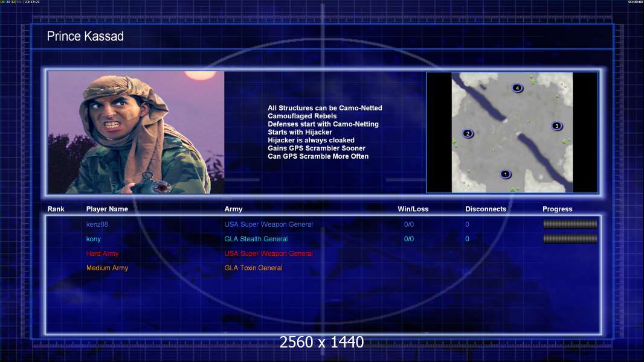Click the Win/Loss column header
The image size is (644, 362).
coord(413,209)
